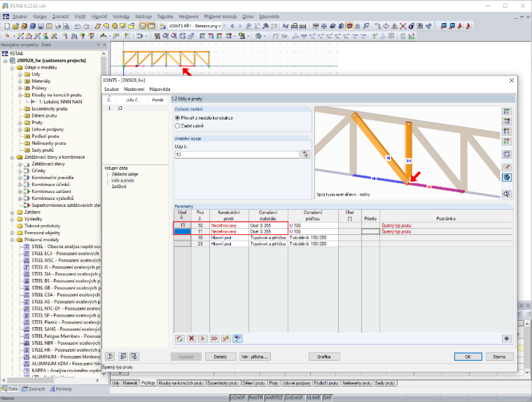
Task: Expand the Materiály tree node
Action: point(20,81)
